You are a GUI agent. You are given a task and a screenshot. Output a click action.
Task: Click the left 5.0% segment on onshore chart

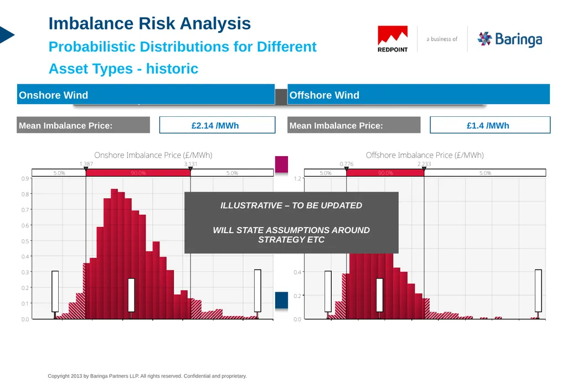(59, 173)
